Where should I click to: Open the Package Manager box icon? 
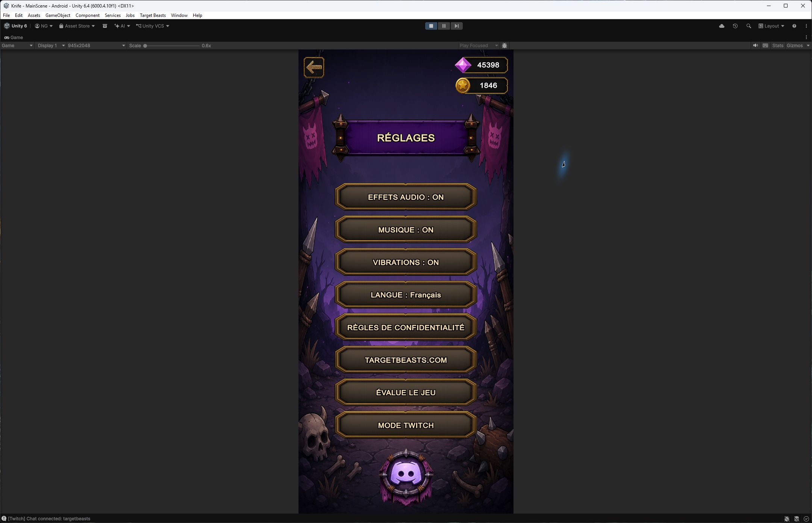click(105, 26)
